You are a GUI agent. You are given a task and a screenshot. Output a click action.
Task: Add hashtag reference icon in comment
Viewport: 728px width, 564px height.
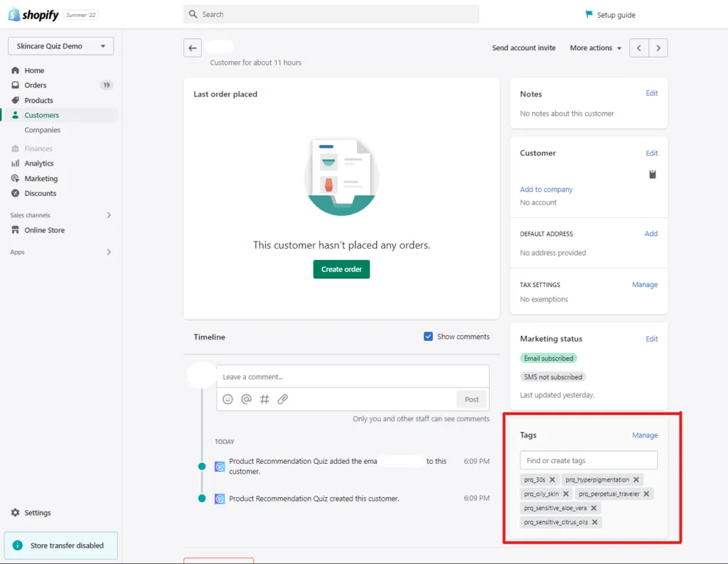(x=264, y=399)
